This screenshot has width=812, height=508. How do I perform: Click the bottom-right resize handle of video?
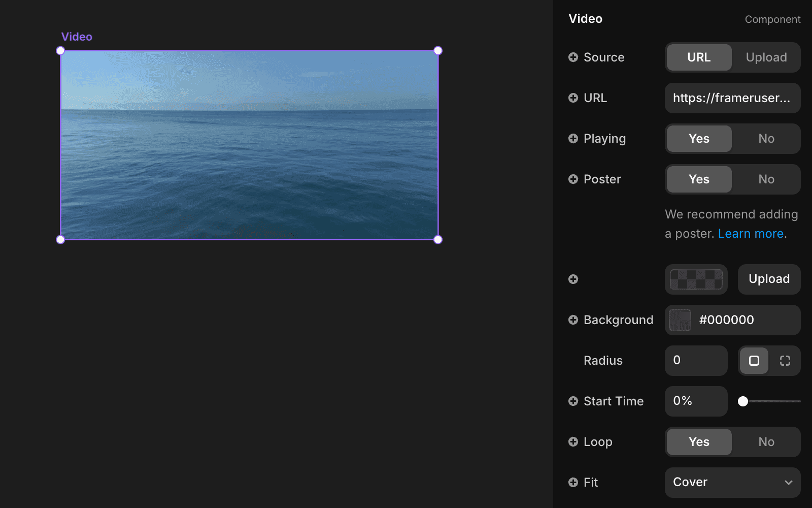438,240
